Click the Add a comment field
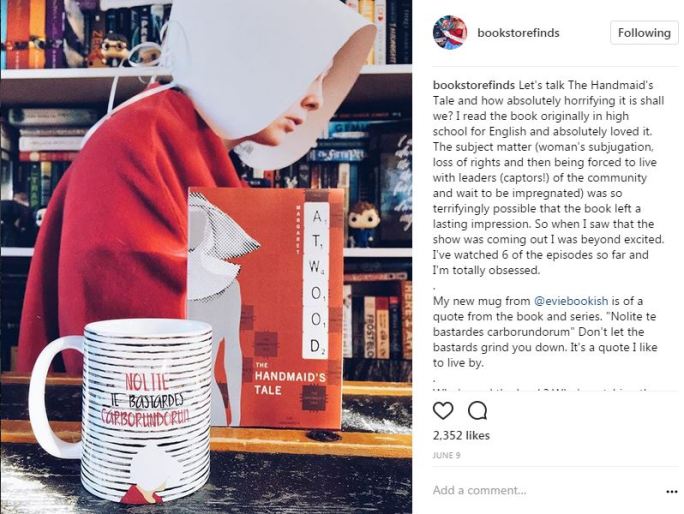Screen dimensions: 684x514 pos(545,490)
